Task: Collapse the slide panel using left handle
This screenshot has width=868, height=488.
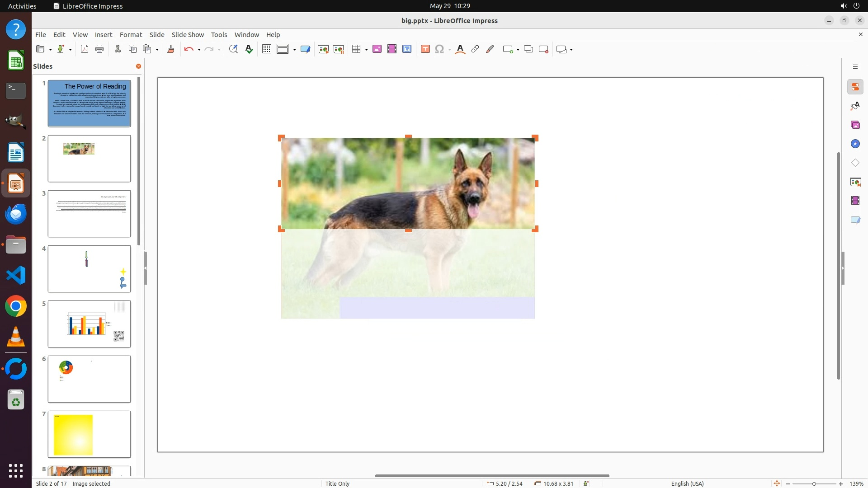Action: tap(145, 268)
